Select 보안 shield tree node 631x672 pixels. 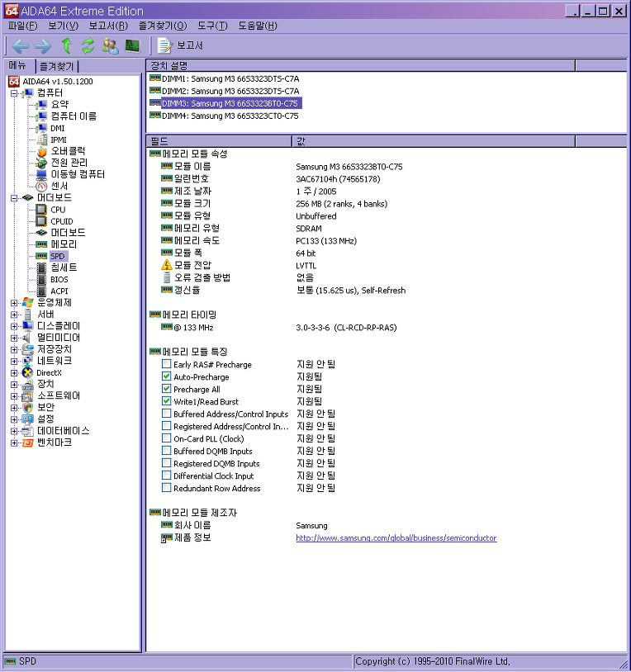(x=46, y=407)
